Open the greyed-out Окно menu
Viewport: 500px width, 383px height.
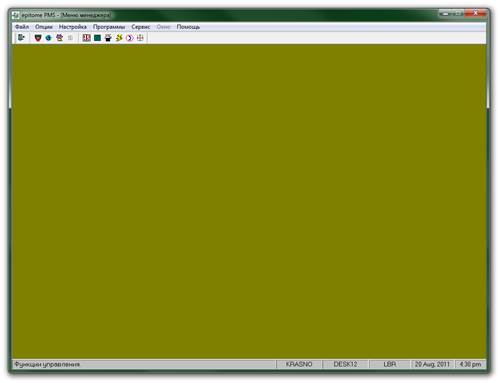point(163,27)
